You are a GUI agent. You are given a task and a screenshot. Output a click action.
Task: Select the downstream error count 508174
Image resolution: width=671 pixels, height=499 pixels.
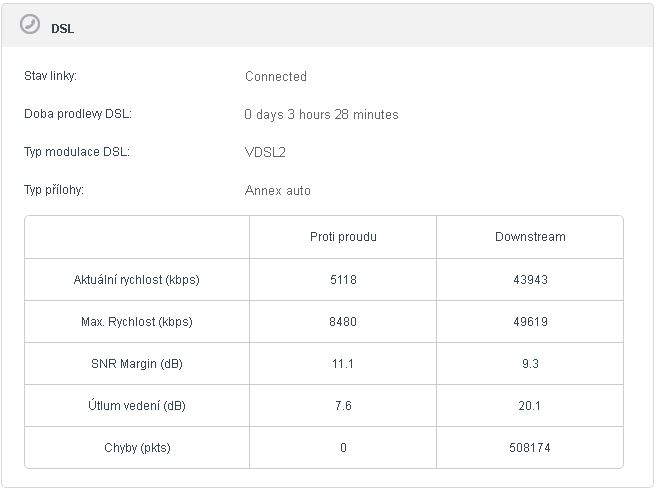(530, 448)
